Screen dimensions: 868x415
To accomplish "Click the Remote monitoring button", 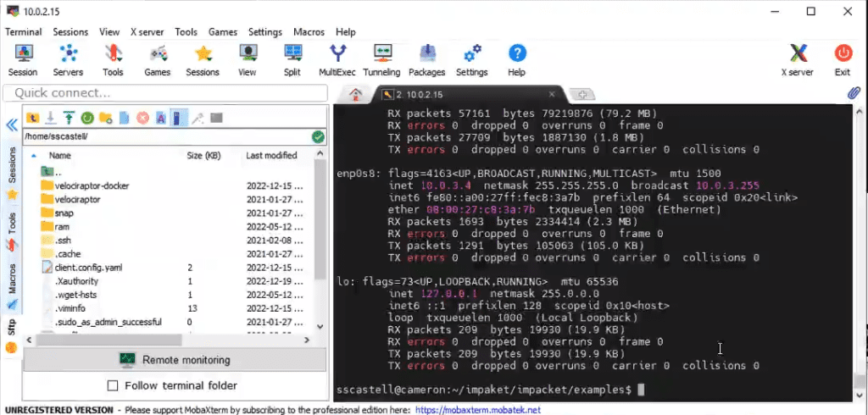I will point(175,360).
